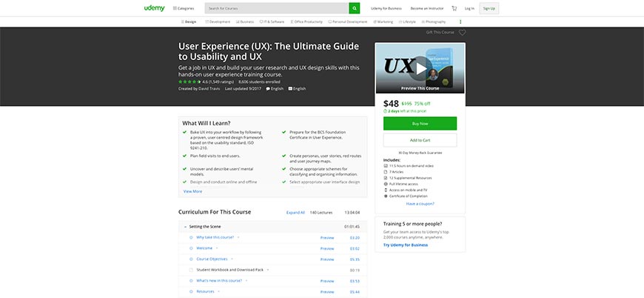Click the Add to Cart button
Image resolution: width=644 pixels, height=298 pixels.
(x=420, y=140)
